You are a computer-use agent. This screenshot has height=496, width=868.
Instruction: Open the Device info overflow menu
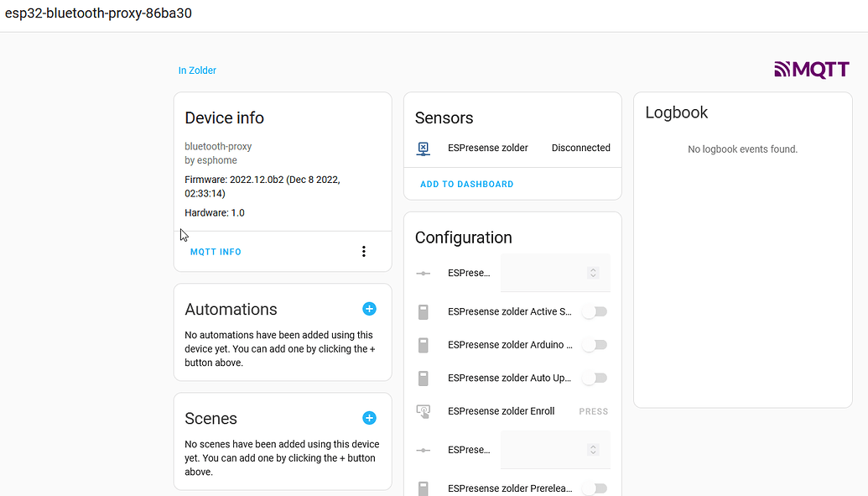coord(364,251)
